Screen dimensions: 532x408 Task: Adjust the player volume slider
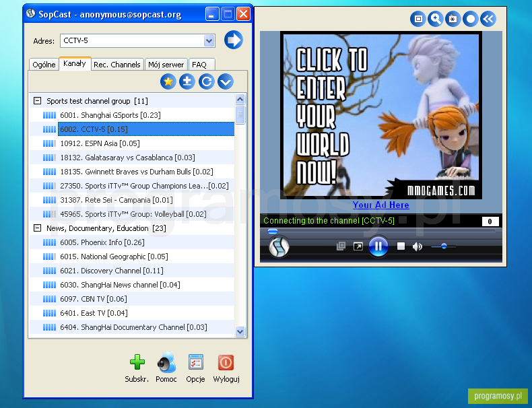tap(444, 246)
